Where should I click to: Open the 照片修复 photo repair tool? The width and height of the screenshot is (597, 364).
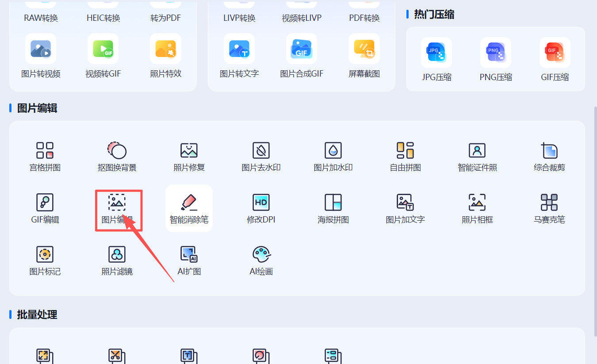189,157
